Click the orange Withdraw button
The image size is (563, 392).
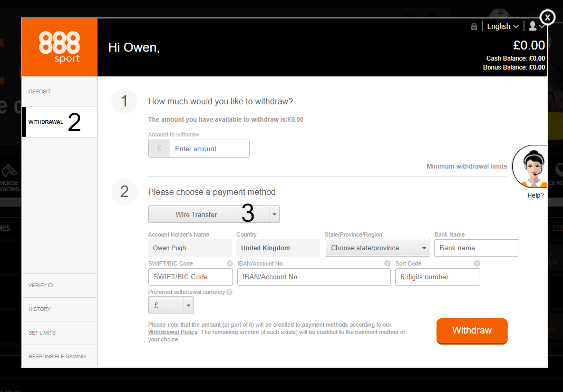472,331
